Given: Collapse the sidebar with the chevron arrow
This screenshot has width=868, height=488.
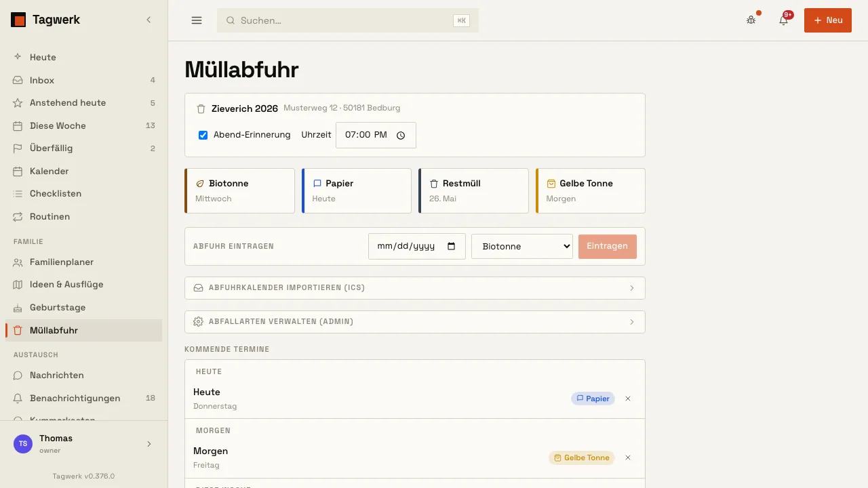Looking at the screenshot, I should coord(149,20).
